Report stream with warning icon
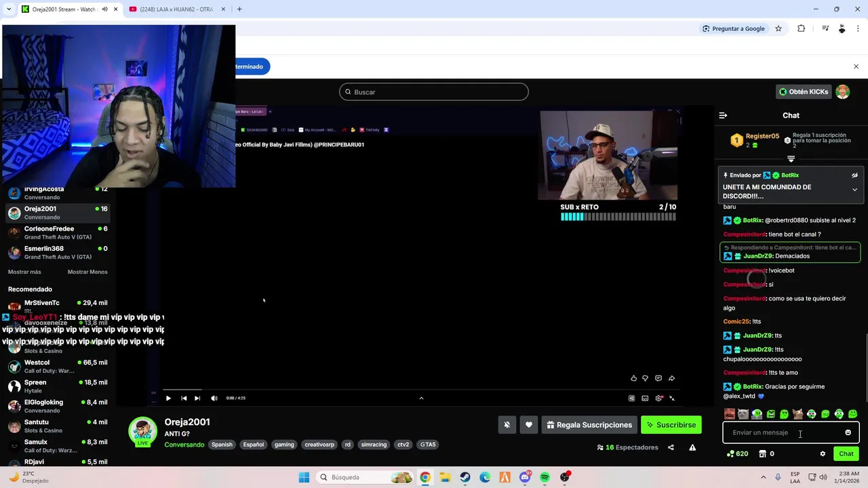Image resolution: width=868 pixels, height=488 pixels. (692, 447)
